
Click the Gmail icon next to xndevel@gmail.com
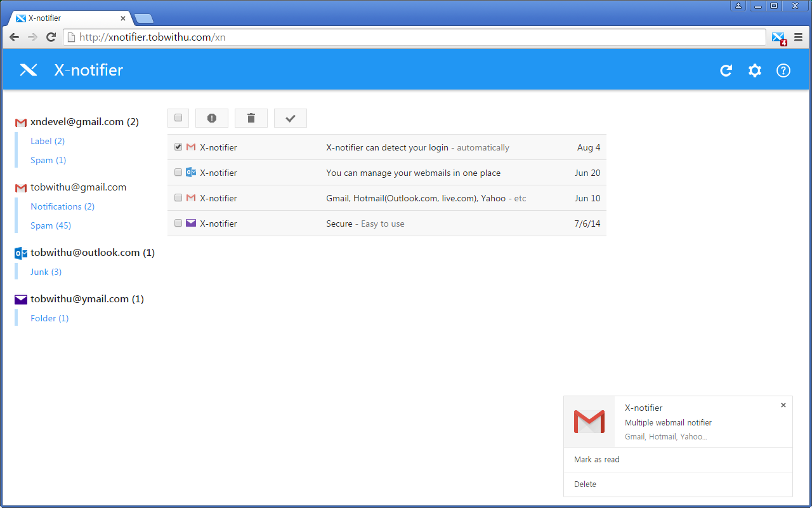point(20,122)
